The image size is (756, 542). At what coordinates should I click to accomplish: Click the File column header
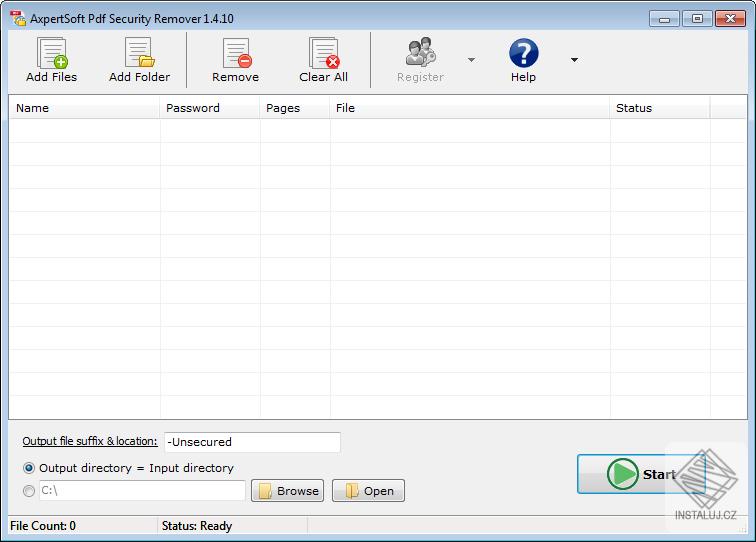(470, 108)
